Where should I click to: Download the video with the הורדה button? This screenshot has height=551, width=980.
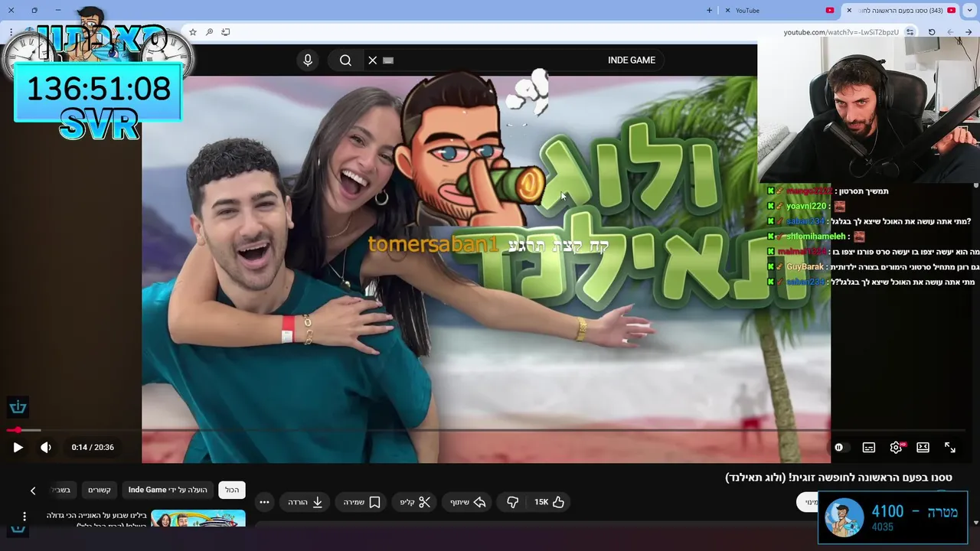tap(305, 502)
